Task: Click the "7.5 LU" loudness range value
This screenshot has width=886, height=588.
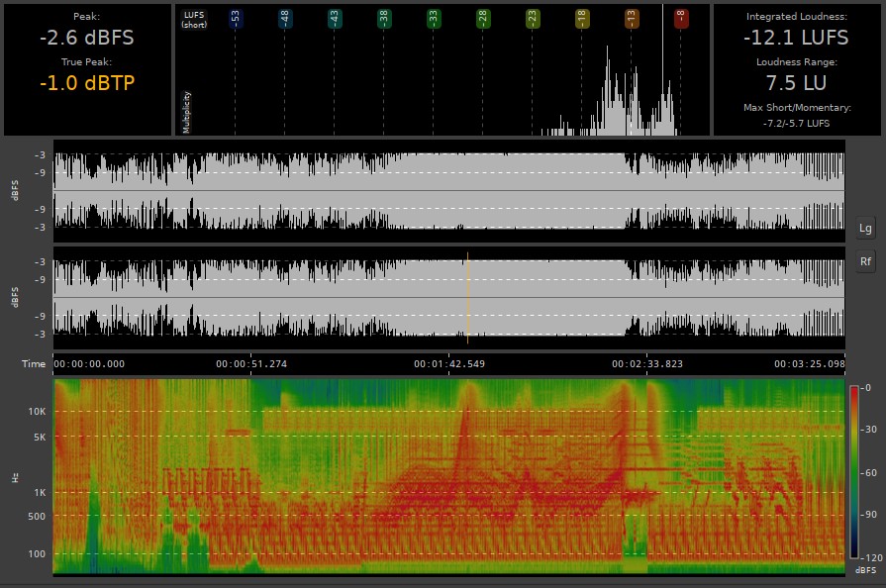Action: tap(796, 83)
